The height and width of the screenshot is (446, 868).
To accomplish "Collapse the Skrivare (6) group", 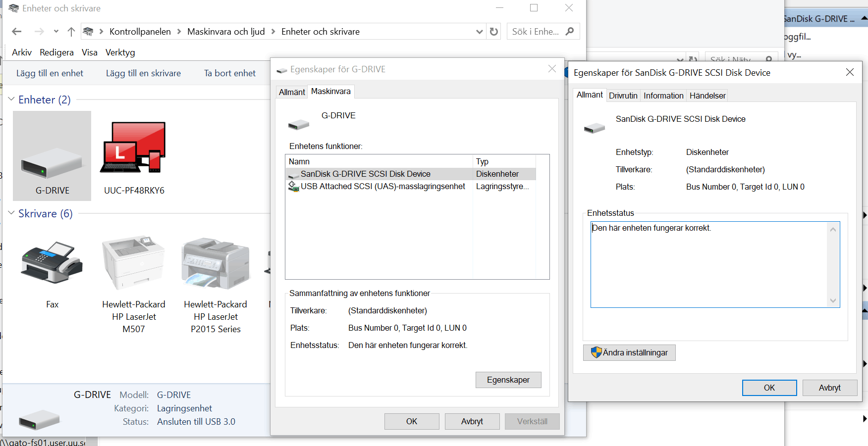I will [11, 213].
